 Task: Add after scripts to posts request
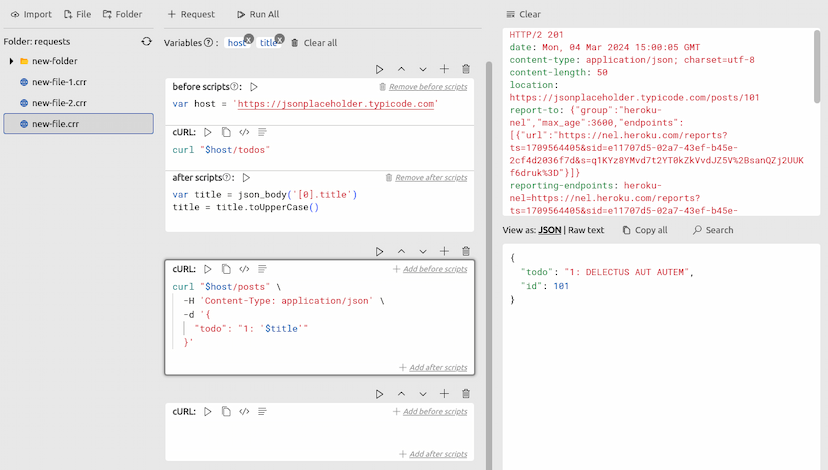433,367
